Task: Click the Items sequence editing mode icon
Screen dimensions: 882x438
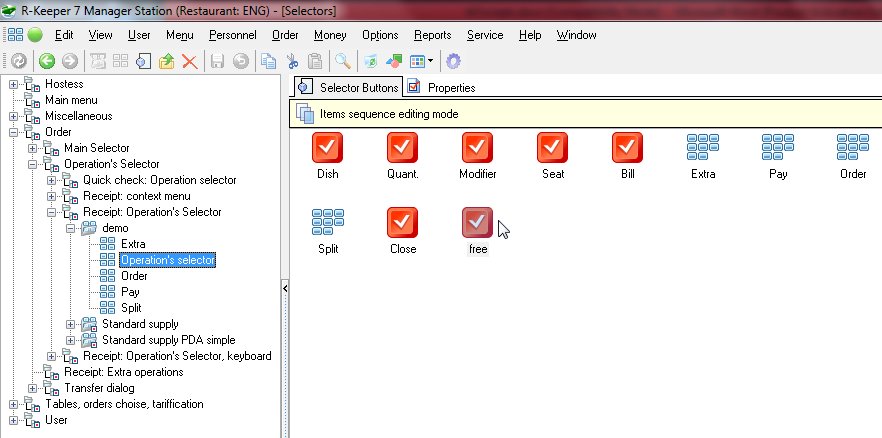Action: [x=305, y=114]
